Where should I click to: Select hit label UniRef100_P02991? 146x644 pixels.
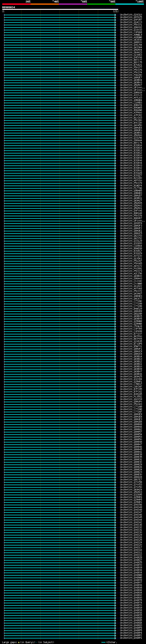[131, 268]
